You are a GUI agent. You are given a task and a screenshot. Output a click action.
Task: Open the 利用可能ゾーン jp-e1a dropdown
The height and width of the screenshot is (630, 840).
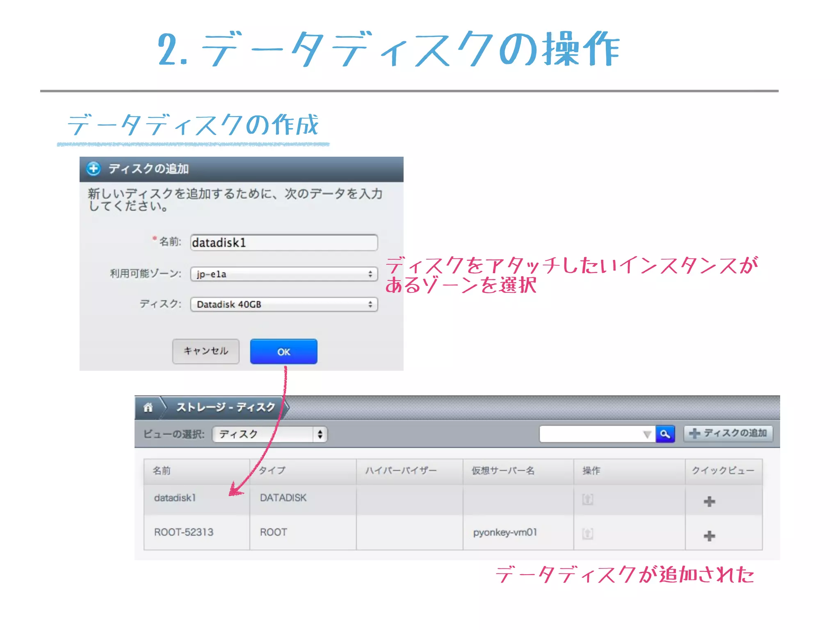pos(284,274)
